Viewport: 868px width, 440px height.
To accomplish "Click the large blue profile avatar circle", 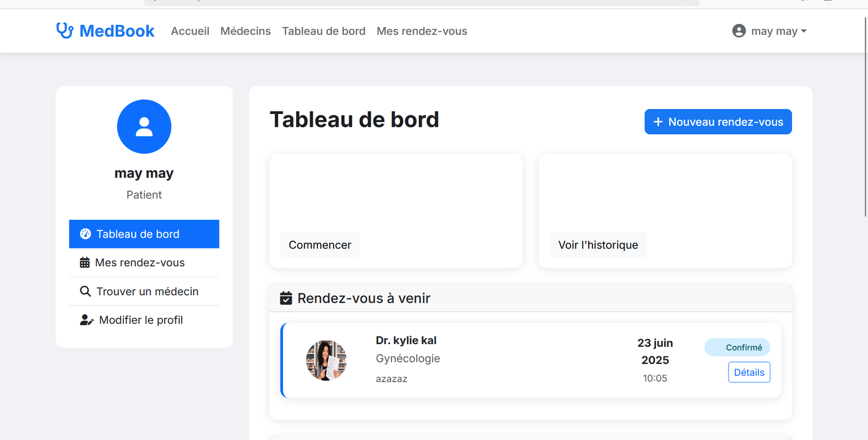I will pos(144,126).
